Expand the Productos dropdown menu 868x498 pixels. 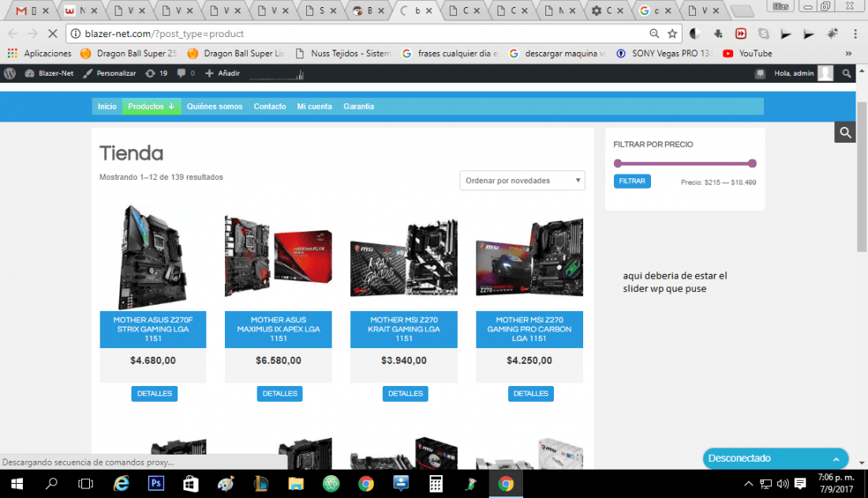[152, 107]
